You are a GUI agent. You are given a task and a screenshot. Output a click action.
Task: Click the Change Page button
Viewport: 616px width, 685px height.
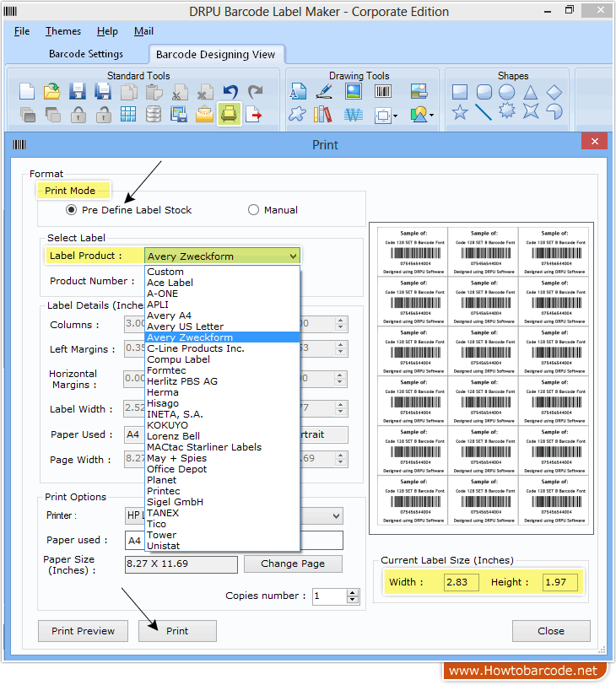click(293, 564)
